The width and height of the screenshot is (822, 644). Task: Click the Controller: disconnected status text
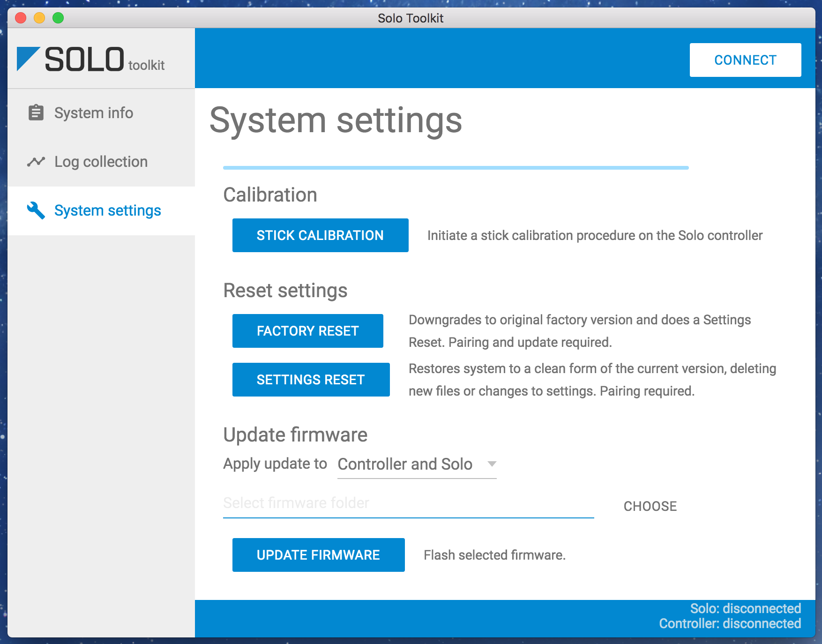(730, 623)
